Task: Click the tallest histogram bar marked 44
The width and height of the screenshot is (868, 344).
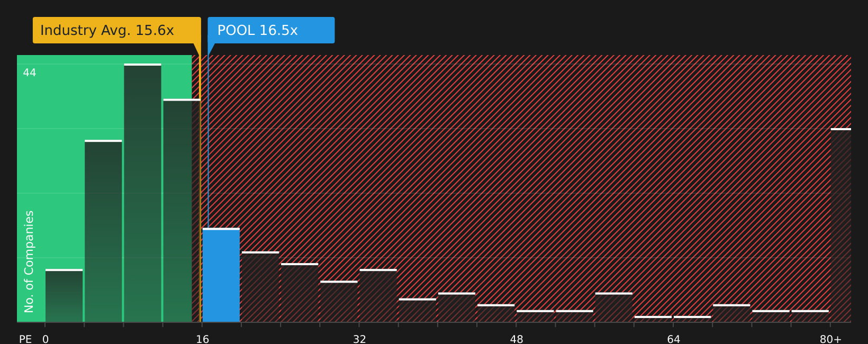Action: 142,193
